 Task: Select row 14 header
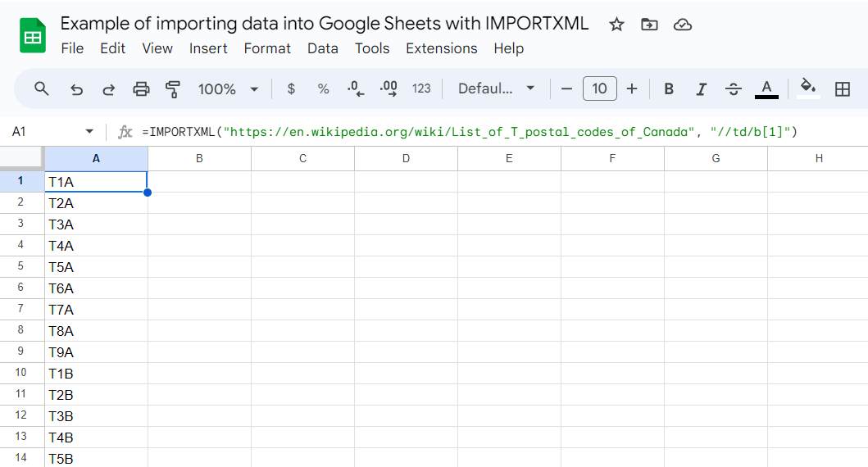click(21, 458)
